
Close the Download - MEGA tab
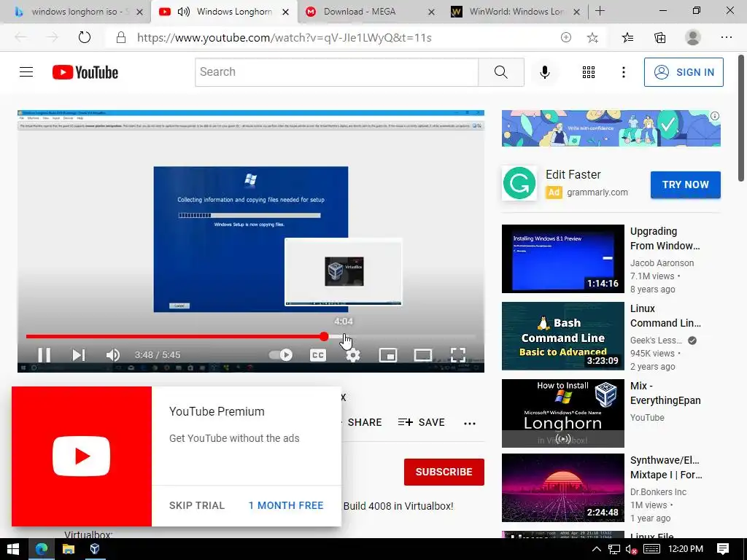click(x=431, y=12)
